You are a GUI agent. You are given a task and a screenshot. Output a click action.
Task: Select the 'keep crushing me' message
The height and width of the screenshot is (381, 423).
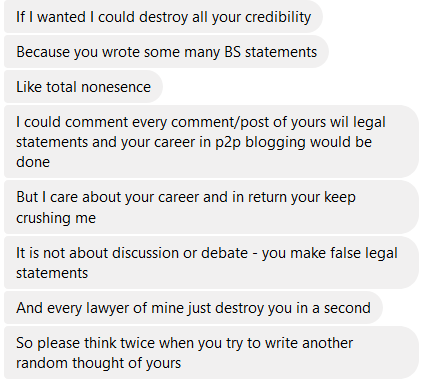click(x=211, y=207)
